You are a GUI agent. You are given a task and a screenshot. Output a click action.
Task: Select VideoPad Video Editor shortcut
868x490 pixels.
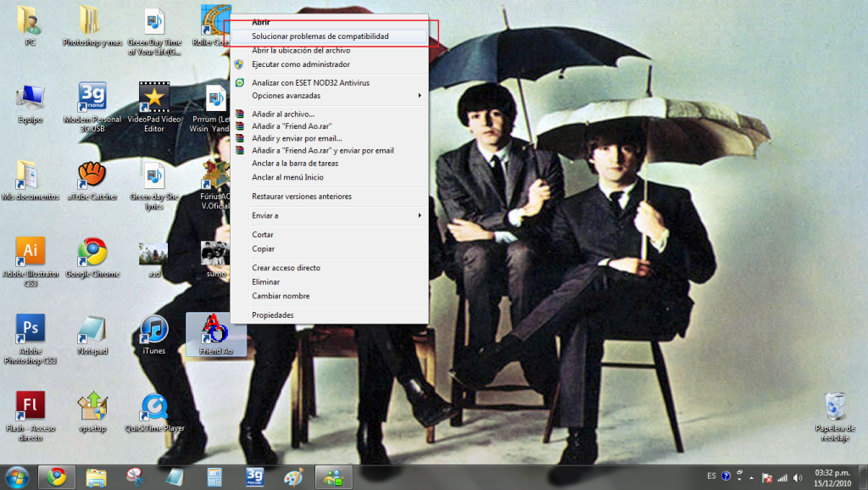coord(154,108)
